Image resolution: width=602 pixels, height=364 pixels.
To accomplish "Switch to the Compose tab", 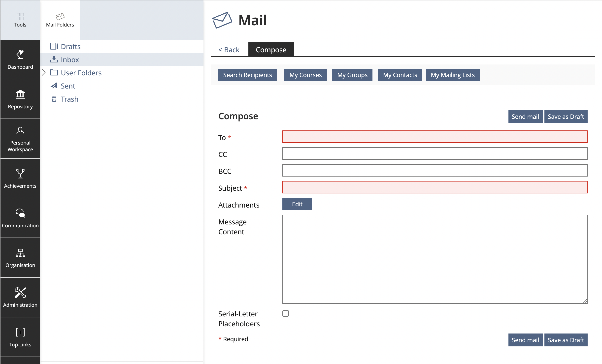I will pyautogui.click(x=271, y=50).
